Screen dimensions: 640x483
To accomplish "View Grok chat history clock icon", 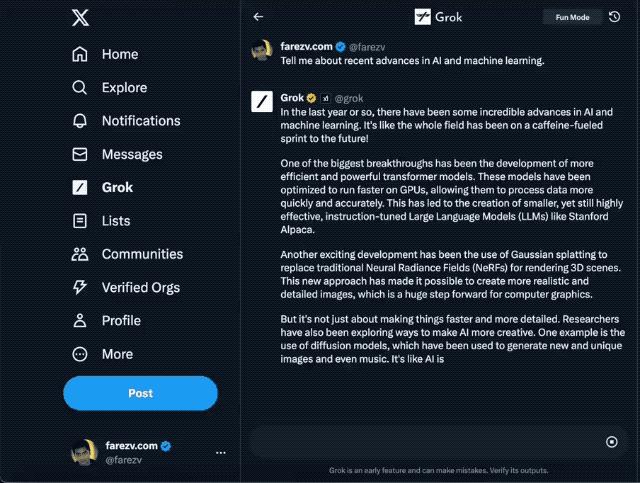I will pyautogui.click(x=614, y=17).
